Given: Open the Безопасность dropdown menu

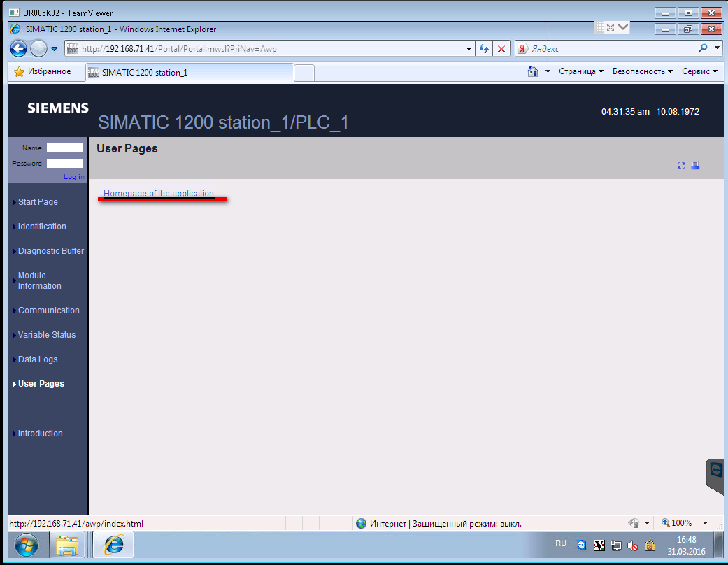Looking at the screenshot, I should coord(642,71).
